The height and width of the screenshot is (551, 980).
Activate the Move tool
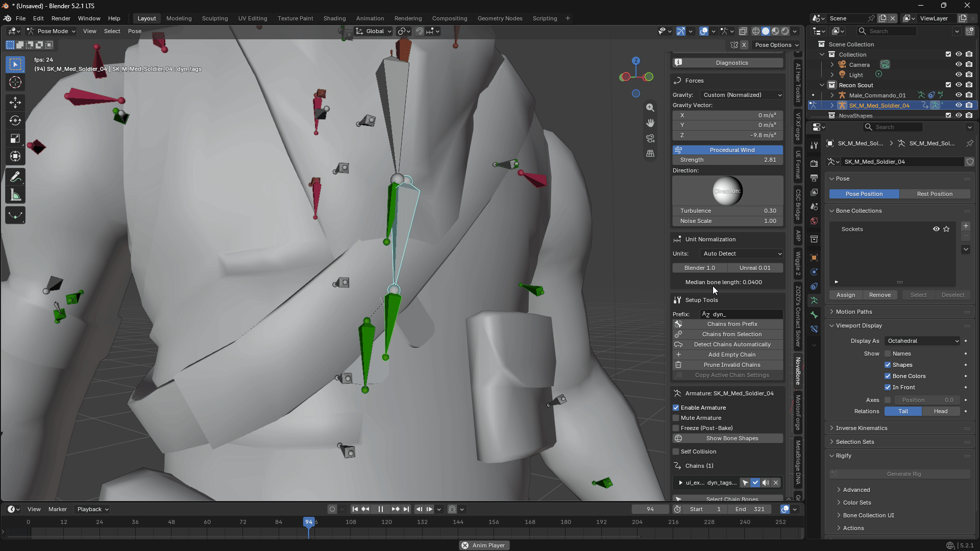pyautogui.click(x=15, y=103)
